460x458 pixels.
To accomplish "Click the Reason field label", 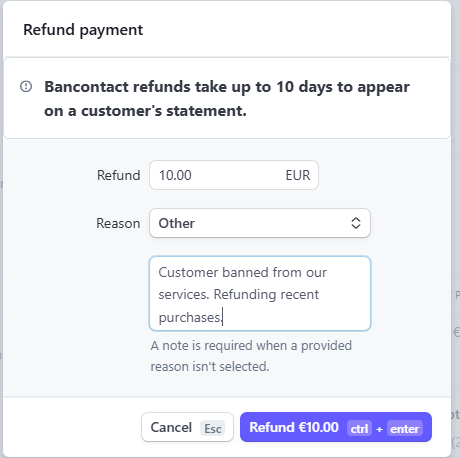I will coord(118,223).
